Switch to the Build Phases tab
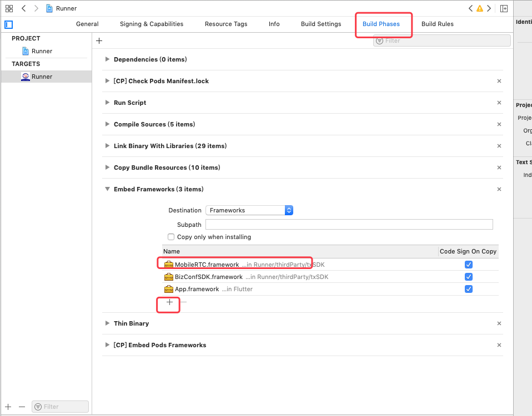This screenshot has width=532, height=416. click(381, 24)
